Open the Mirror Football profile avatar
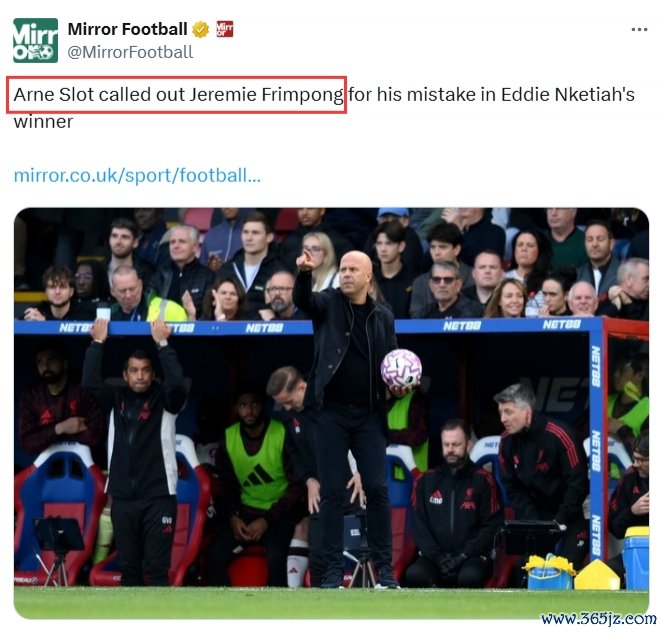This screenshot has width=664, height=634. click(x=35, y=40)
